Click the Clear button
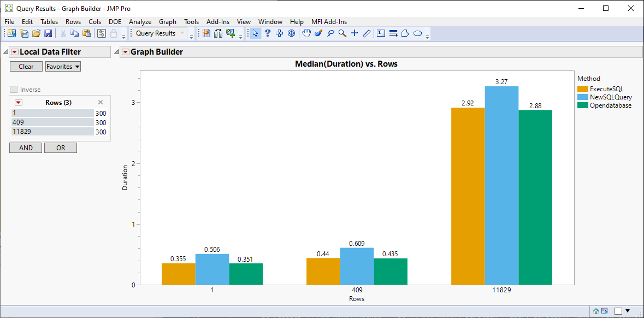 (26, 67)
